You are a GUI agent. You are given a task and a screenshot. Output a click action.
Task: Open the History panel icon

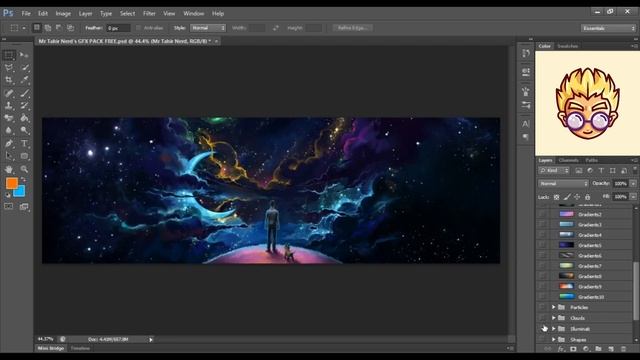click(526, 53)
